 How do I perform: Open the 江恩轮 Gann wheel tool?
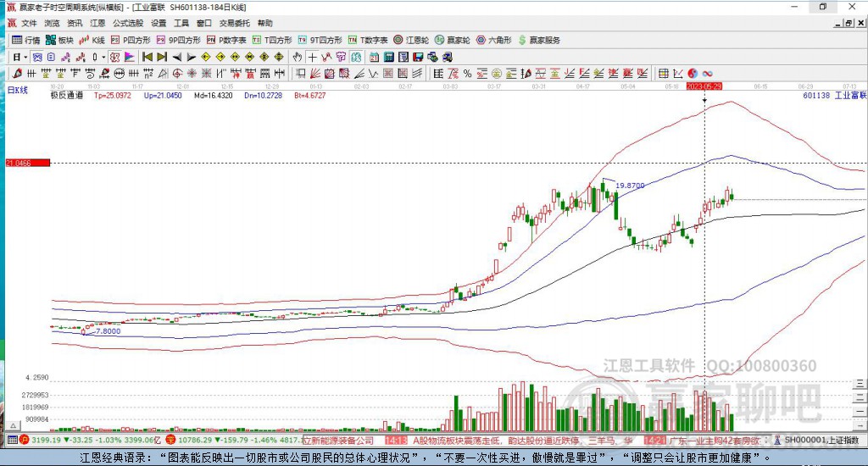(x=411, y=40)
